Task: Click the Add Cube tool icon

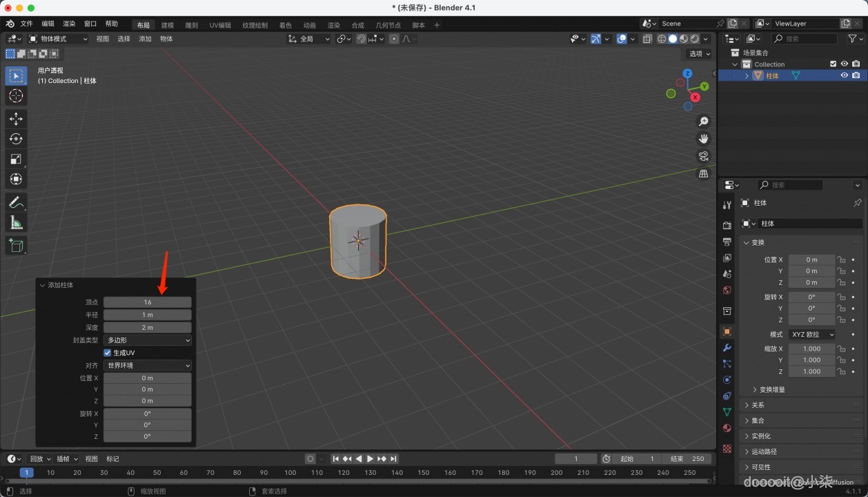Action: (x=16, y=245)
